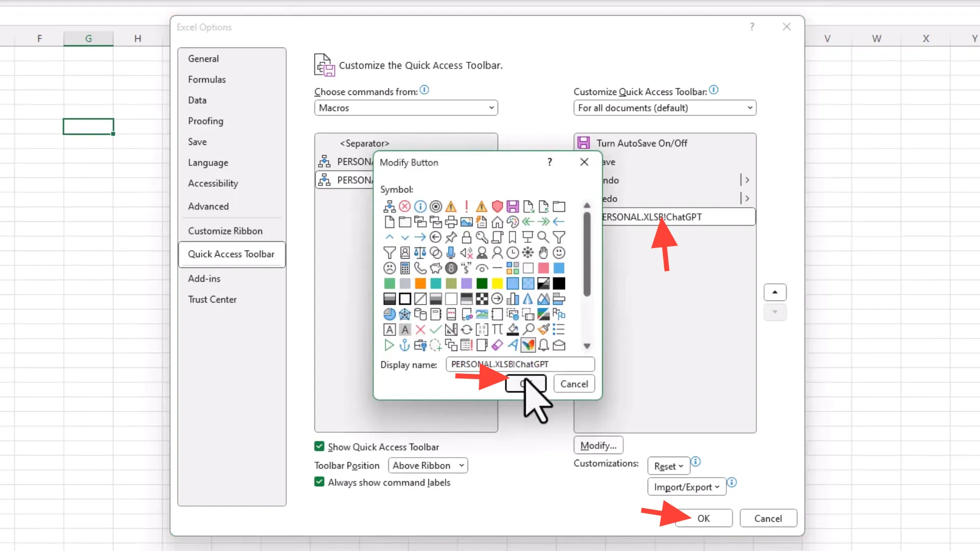Select the smiley face symbol
This screenshot has height=551, width=980.
tap(559, 253)
